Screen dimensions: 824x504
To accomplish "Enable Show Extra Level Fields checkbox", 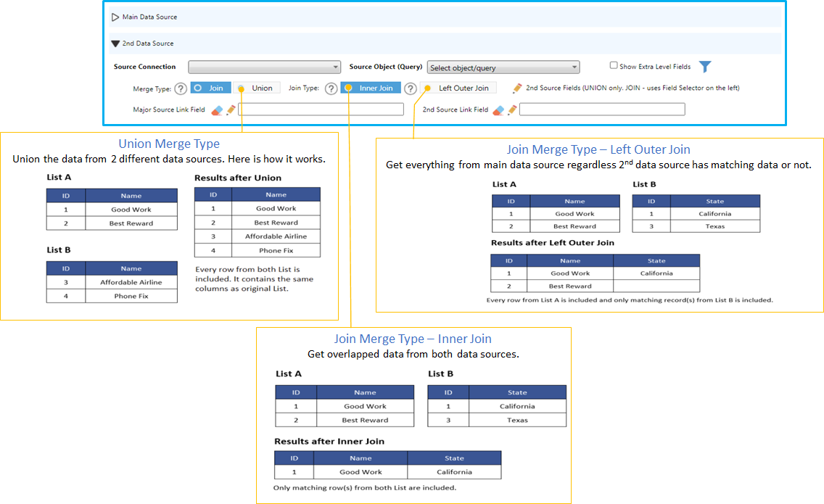I will tap(614, 65).
